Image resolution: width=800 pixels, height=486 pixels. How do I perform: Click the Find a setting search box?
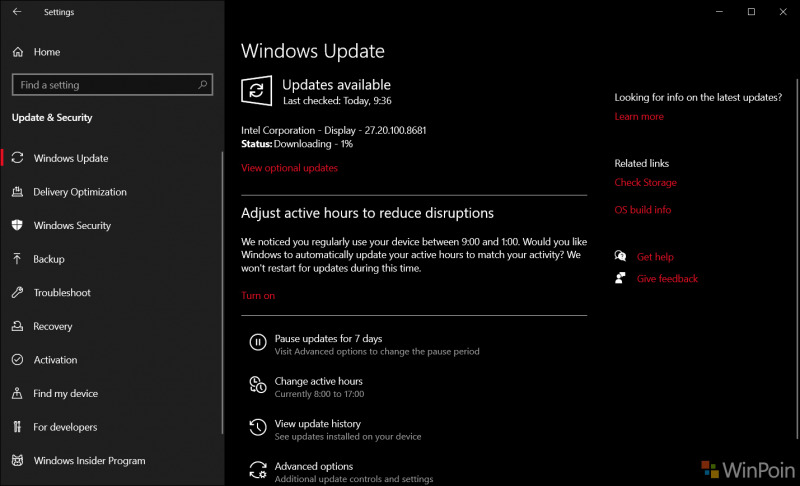[x=112, y=85]
